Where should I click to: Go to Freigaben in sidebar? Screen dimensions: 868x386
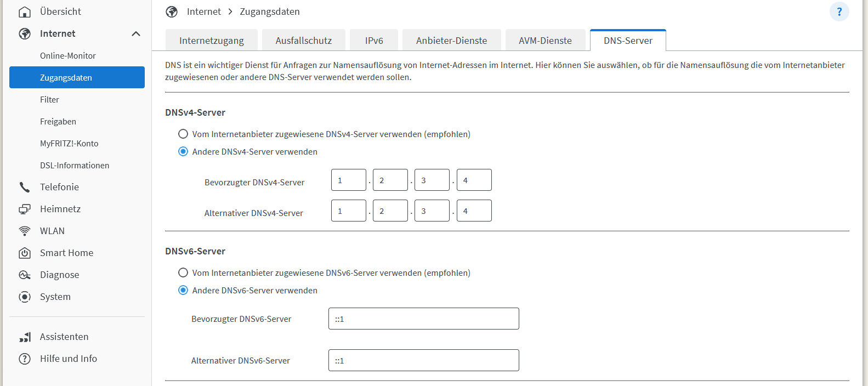click(58, 121)
